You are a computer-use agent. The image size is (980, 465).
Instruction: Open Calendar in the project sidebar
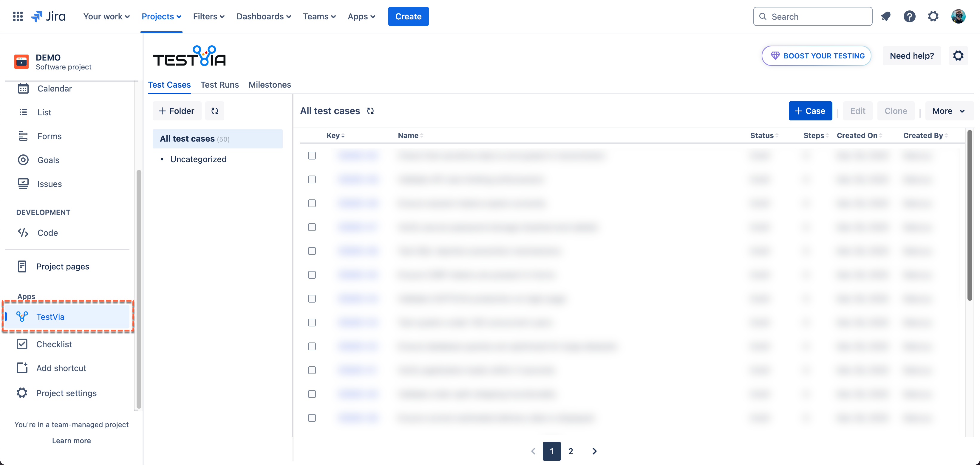54,89
